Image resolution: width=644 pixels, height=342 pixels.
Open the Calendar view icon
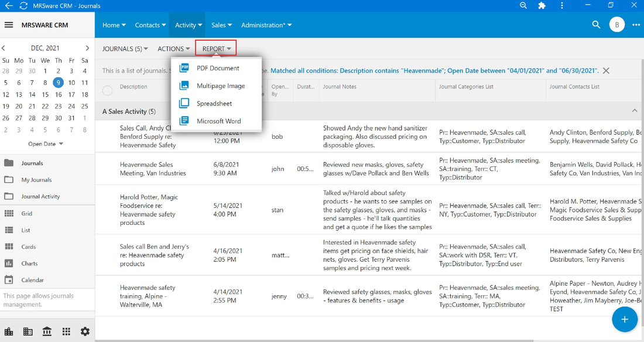9,280
